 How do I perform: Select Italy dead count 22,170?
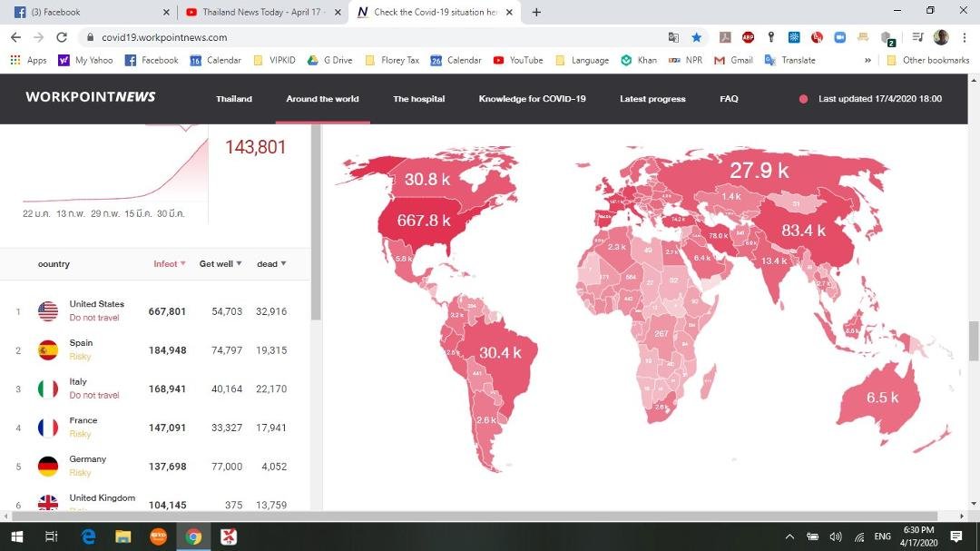pos(271,389)
